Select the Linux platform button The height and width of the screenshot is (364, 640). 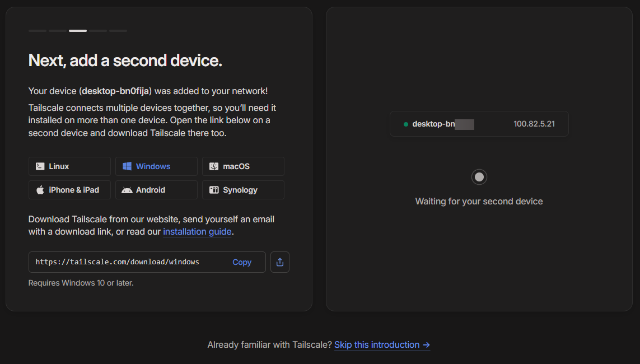tap(69, 166)
